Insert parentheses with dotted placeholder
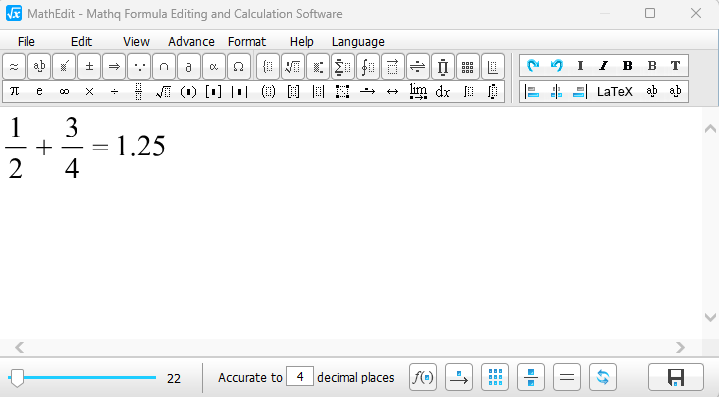Image resolution: width=719 pixels, height=397 pixels. click(268, 92)
